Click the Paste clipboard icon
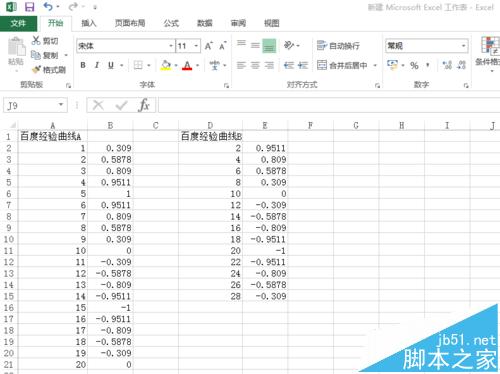Image resolution: width=500 pixels, height=374 pixels. (x=16, y=47)
